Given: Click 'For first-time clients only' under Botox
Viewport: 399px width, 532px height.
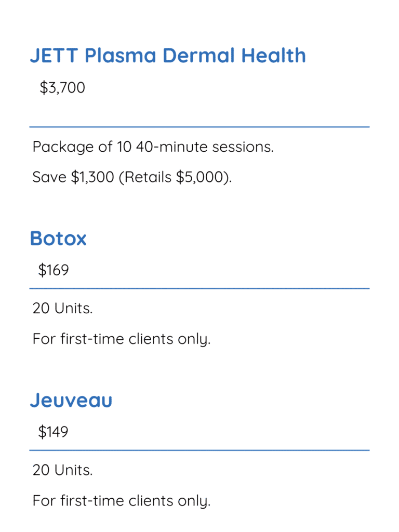Looking at the screenshot, I should (122, 339).
